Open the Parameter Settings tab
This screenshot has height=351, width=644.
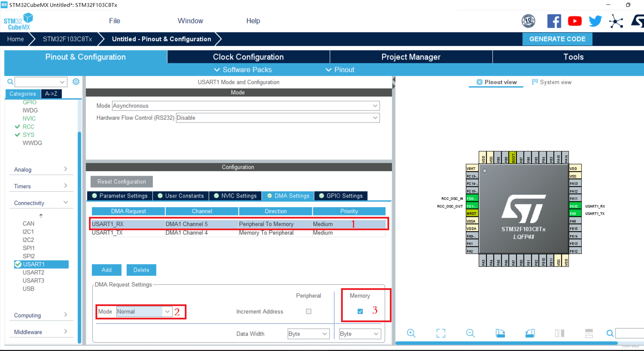pyautogui.click(x=120, y=196)
